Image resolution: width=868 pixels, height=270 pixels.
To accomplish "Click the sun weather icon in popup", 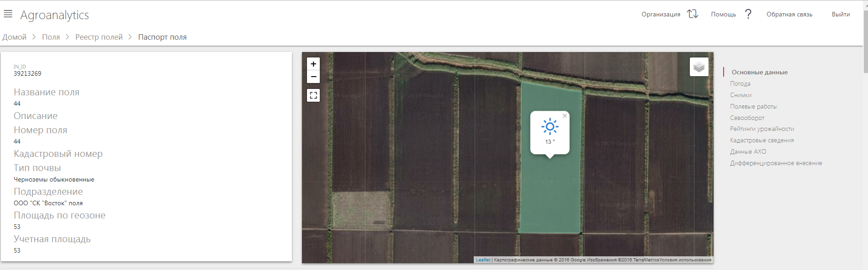I will [550, 127].
